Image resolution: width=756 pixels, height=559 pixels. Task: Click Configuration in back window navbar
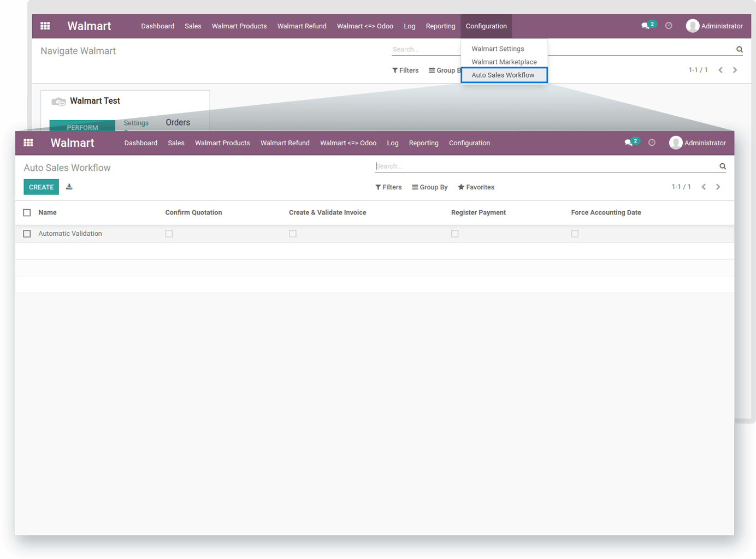(x=486, y=26)
